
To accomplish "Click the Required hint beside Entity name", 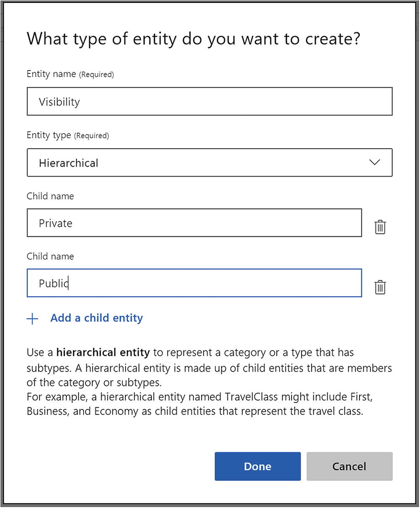I will [97, 75].
